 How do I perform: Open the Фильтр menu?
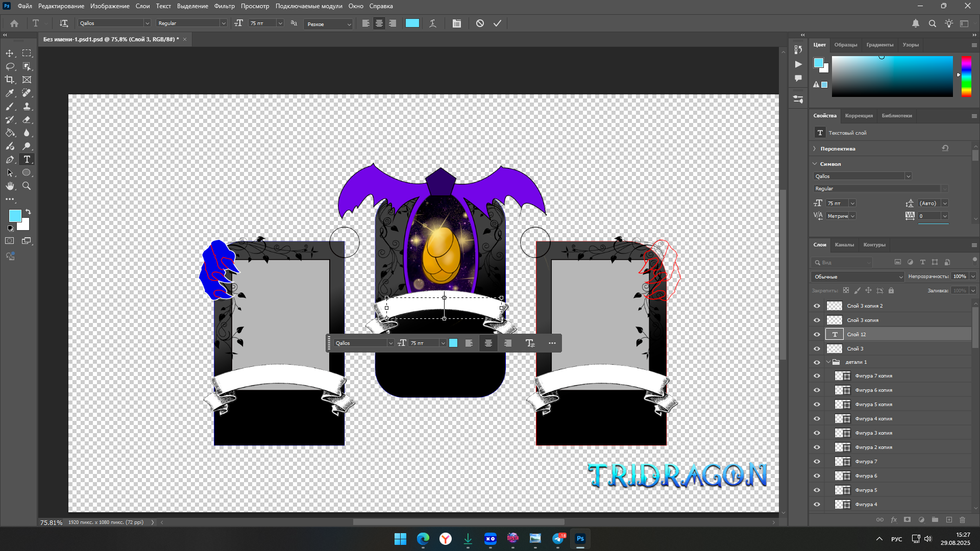tap(224, 6)
